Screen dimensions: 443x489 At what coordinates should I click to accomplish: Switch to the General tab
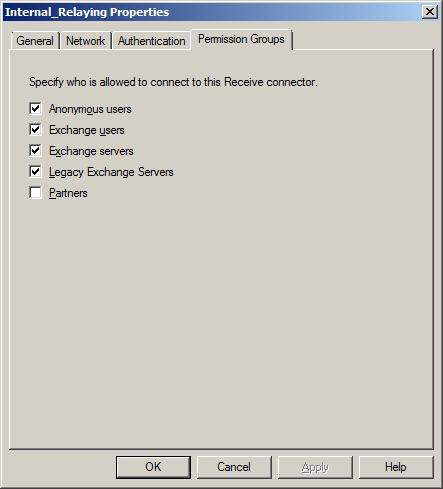click(35, 41)
